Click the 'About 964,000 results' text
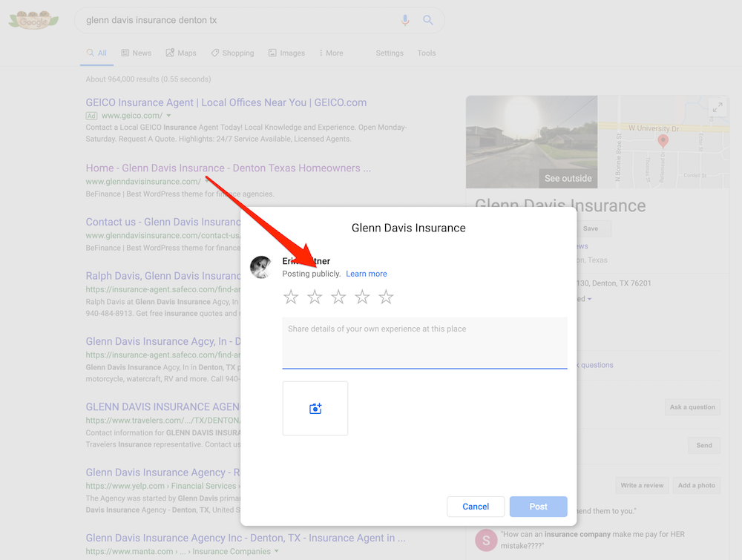 (148, 79)
